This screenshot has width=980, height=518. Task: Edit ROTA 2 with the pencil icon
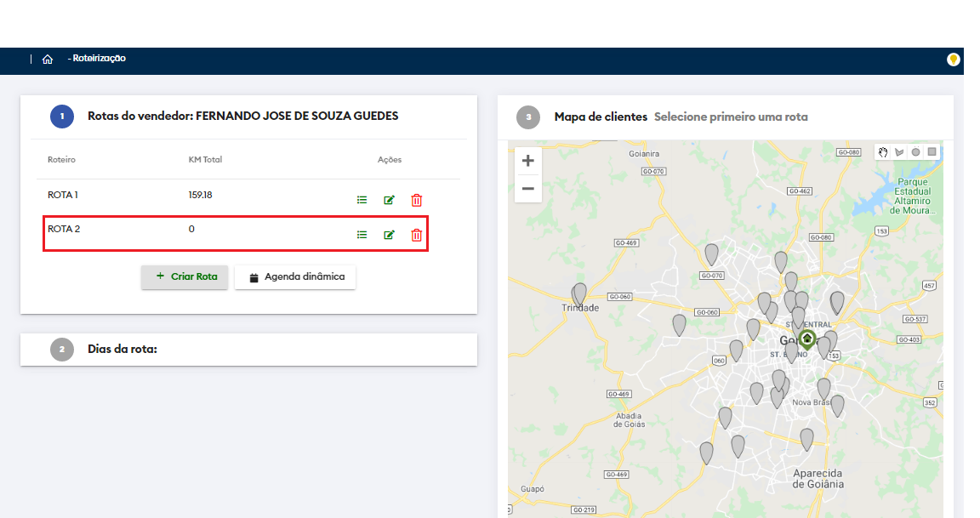389,235
